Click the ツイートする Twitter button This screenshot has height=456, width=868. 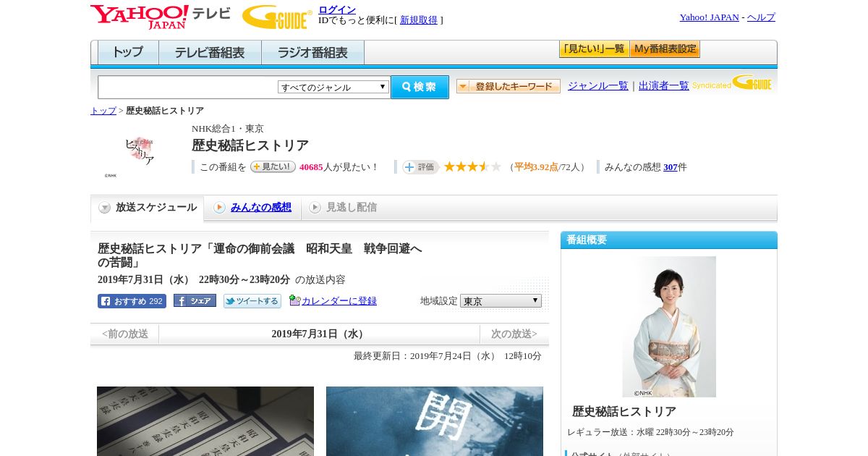[x=252, y=301]
